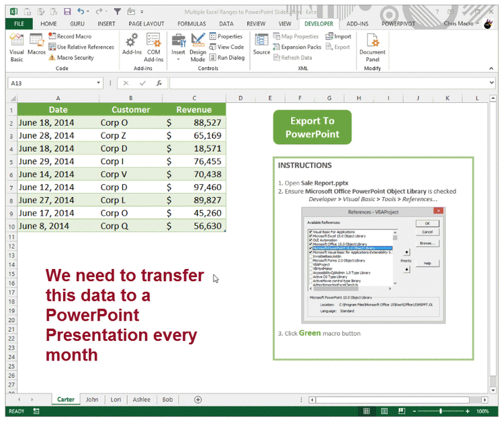Expand the formula bar
This screenshot has width=504, height=421.
[492, 83]
